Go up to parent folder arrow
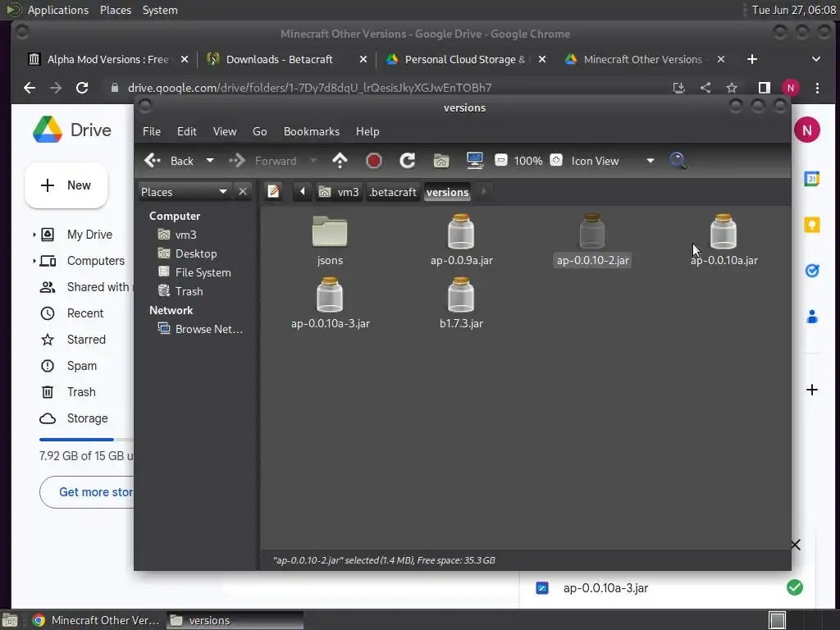Screen dimensions: 840x630 click(340, 160)
